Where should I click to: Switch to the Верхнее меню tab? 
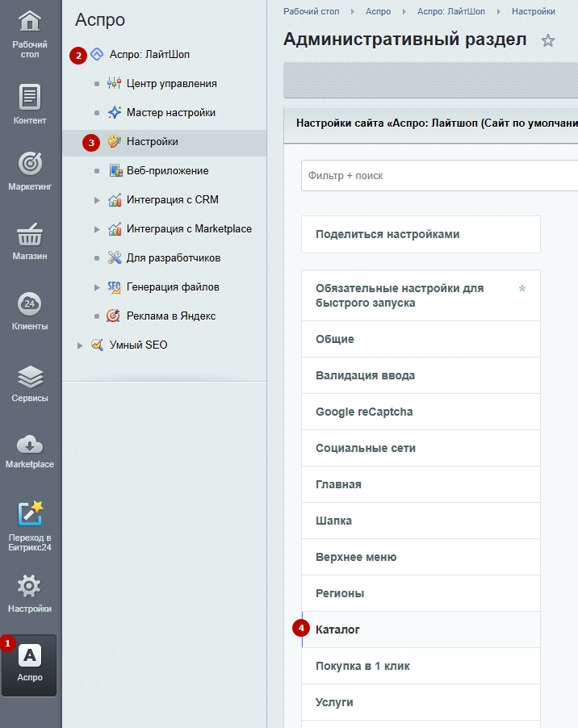click(421, 557)
